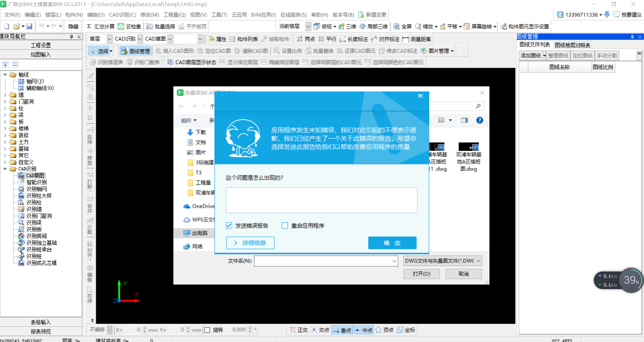Check the 重启应用程序 checkbox
Screen dimensions: 644x342
click(285, 225)
